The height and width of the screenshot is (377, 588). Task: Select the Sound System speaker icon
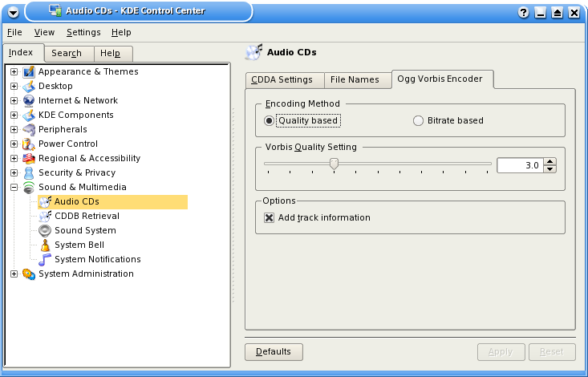(x=45, y=230)
